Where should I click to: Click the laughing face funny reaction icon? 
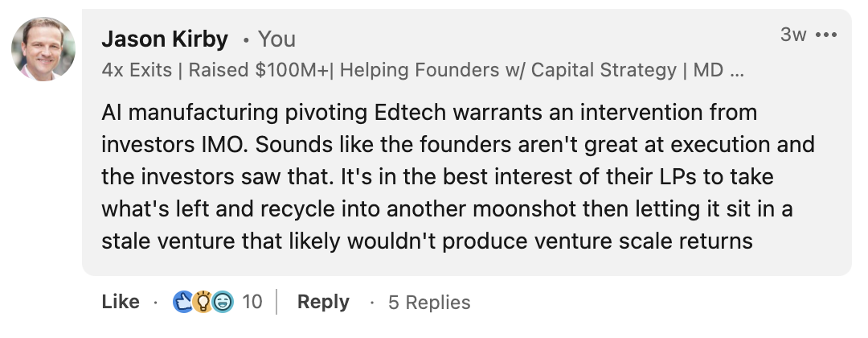[x=222, y=302]
